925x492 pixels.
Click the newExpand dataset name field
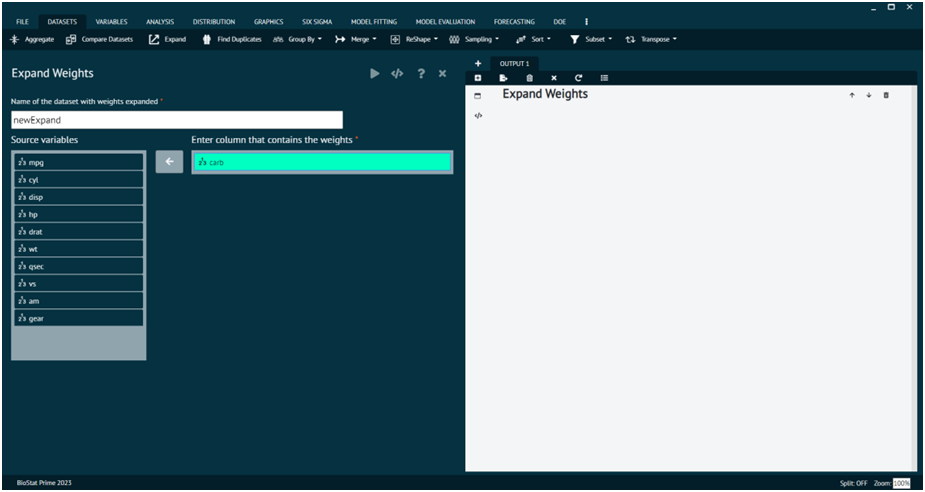coord(176,120)
